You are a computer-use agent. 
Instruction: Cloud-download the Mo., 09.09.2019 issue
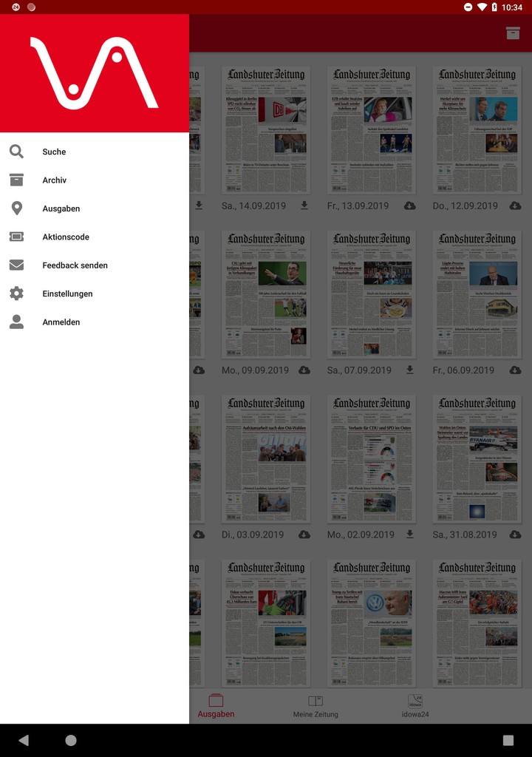[304, 370]
